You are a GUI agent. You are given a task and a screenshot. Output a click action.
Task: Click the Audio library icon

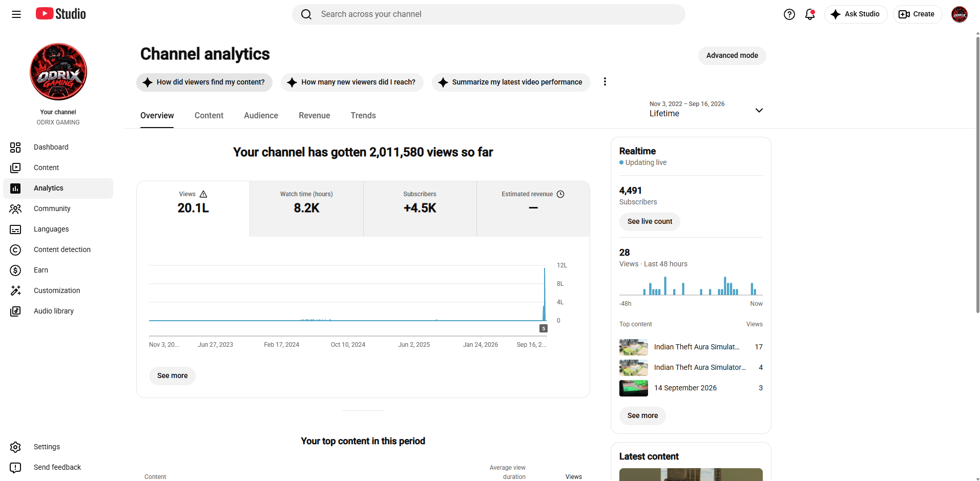pos(15,311)
